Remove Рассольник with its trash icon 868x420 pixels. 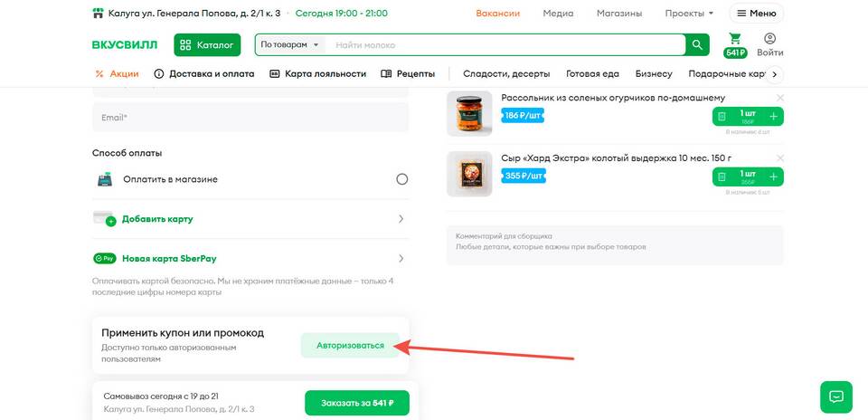pyautogui.click(x=722, y=117)
